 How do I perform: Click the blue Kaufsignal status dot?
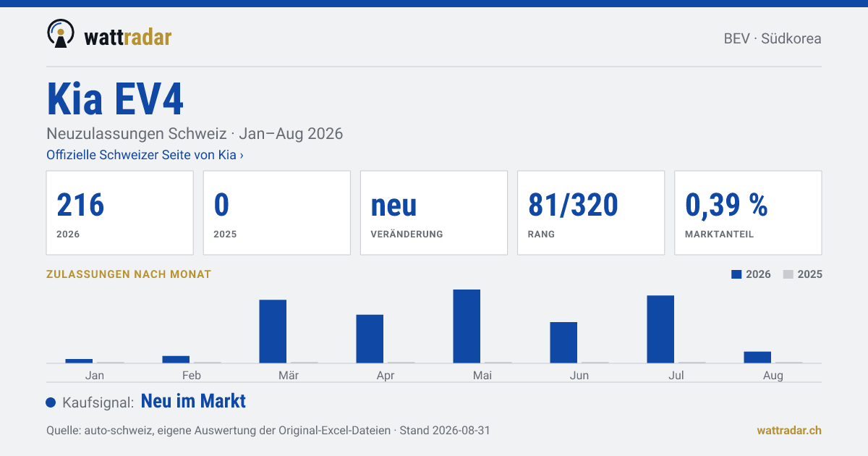(51, 402)
